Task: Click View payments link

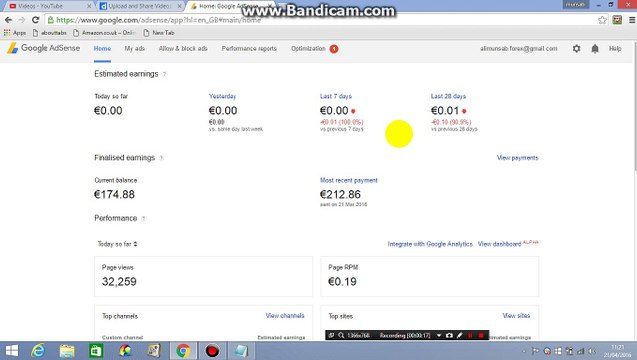Action: (517, 158)
